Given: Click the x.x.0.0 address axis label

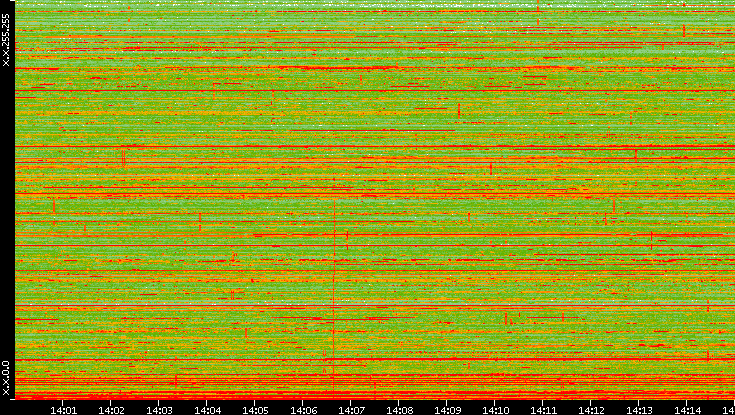Looking at the screenshot, I should click(x=6, y=378).
